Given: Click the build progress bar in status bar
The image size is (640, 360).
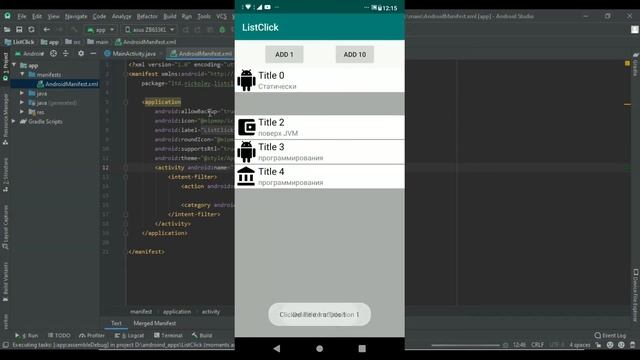Looking at the screenshot, I should 465,345.
